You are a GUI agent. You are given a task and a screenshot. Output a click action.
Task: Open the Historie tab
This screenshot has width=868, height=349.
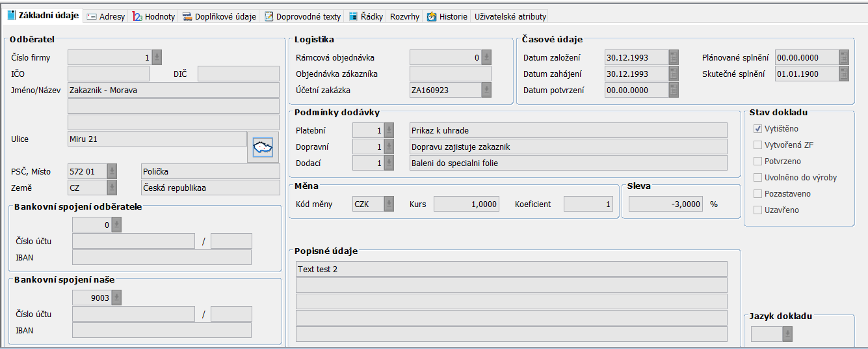[447, 16]
